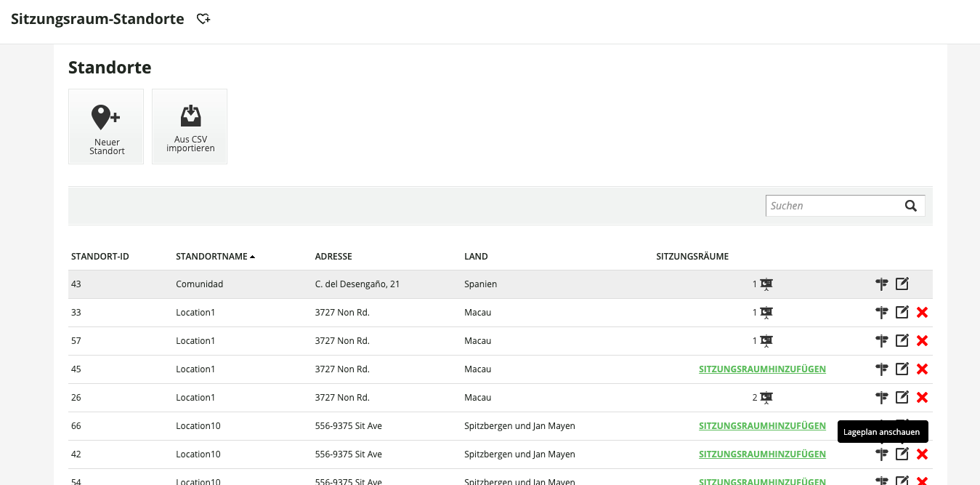Open meeting rooms icon for location 26
This screenshot has height=485, width=980.
(766, 398)
